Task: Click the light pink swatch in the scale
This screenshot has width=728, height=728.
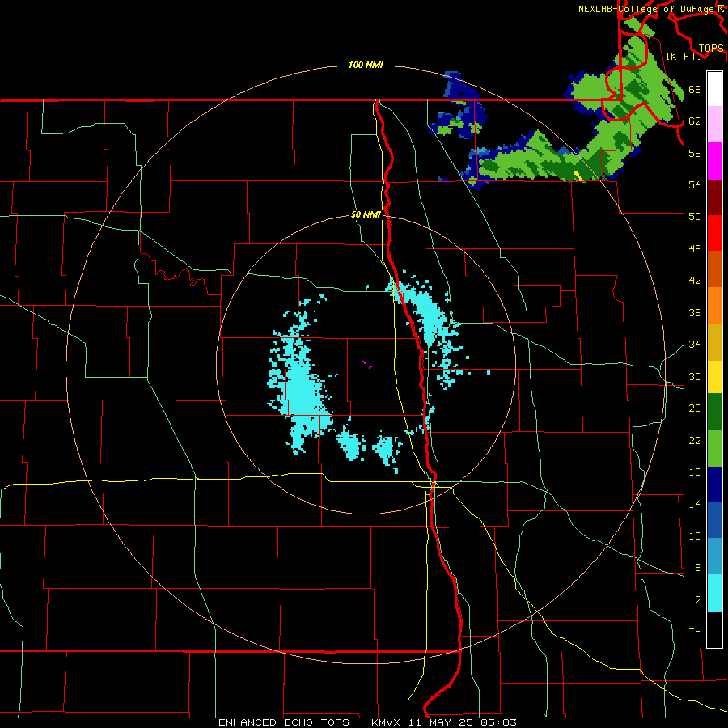Action: (714, 125)
